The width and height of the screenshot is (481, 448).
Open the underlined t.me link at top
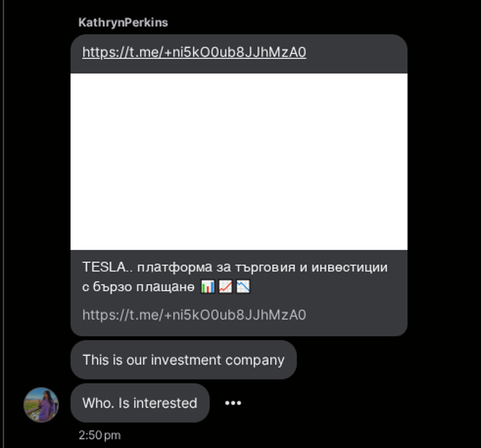click(194, 52)
